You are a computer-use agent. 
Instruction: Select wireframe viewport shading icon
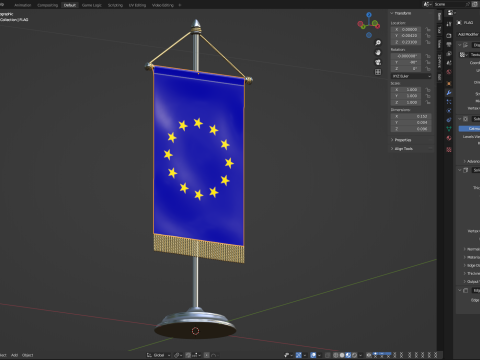click(336, 355)
